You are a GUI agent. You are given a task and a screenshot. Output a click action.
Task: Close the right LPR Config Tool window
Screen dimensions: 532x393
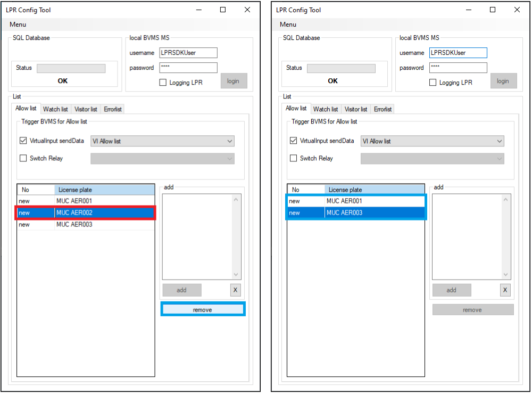[x=517, y=10]
